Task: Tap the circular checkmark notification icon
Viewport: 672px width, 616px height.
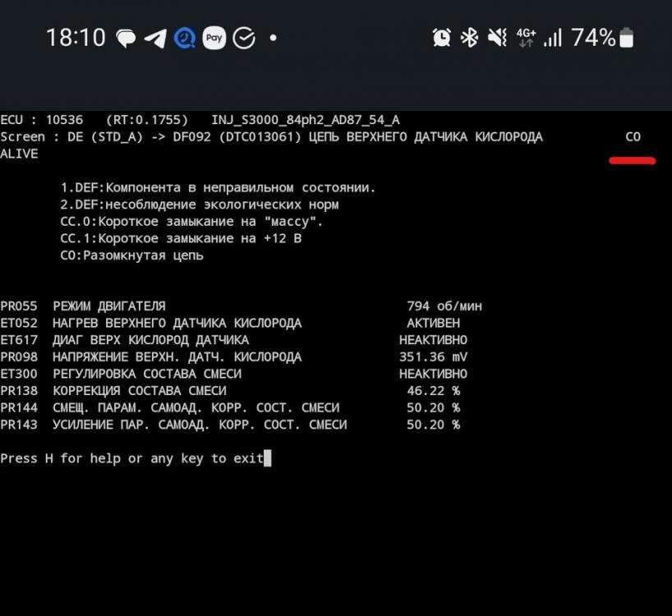Action: pyautogui.click(x=244, y=38)
